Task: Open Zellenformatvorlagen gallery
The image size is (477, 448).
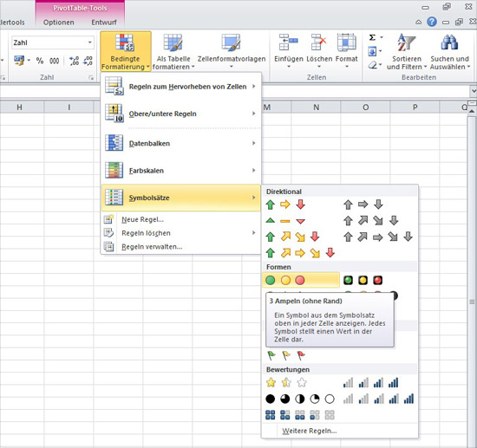Action: [232, 51]
